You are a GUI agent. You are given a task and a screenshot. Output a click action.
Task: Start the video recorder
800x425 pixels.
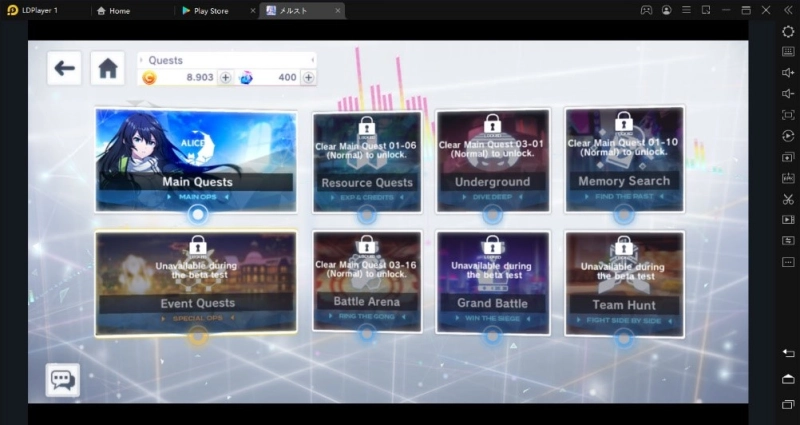[x=788, y=220]
